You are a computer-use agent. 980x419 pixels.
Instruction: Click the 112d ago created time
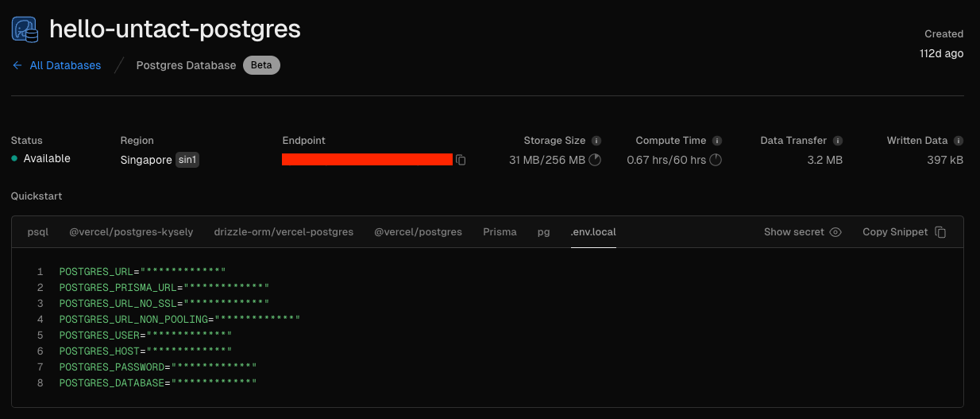coord(941,53)
